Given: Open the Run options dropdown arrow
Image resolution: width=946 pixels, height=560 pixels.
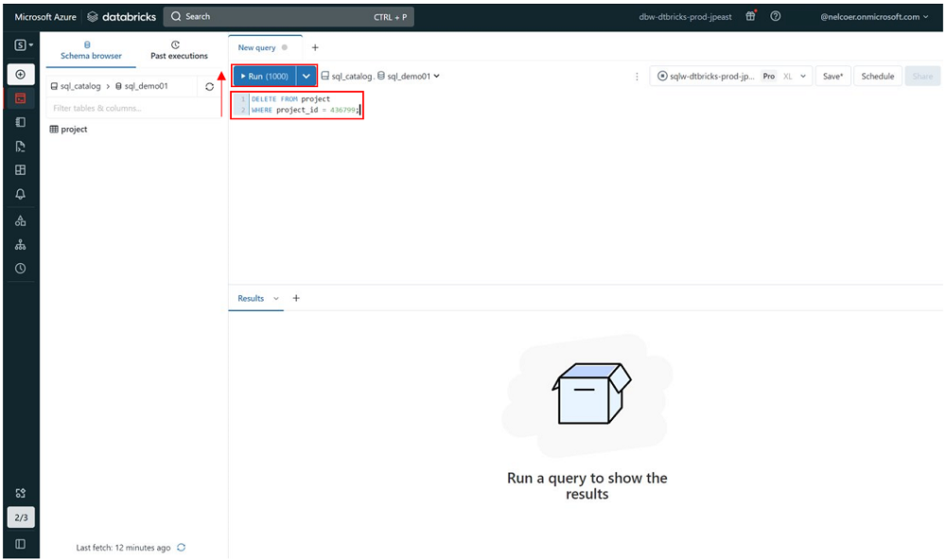Looking at the screenshot, I should click(307, 76).
